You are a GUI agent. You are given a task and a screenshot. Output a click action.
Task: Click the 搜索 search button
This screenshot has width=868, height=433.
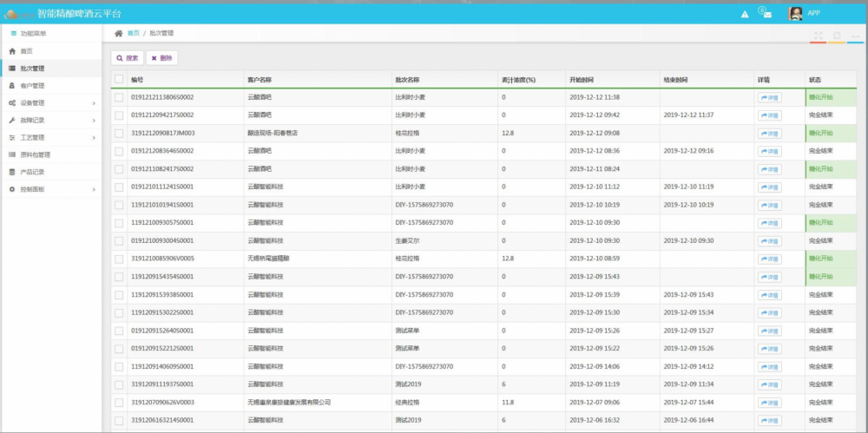click(x=128, y=58)
